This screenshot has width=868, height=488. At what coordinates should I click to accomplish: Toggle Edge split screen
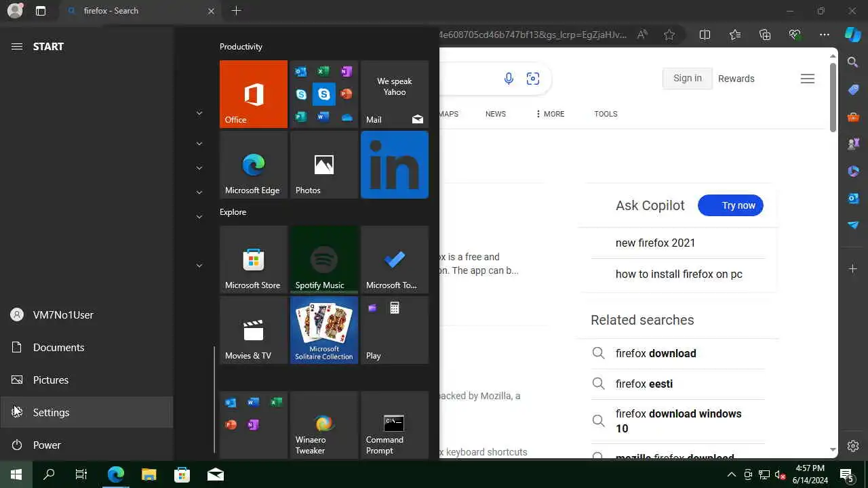[x=705, y=35]
